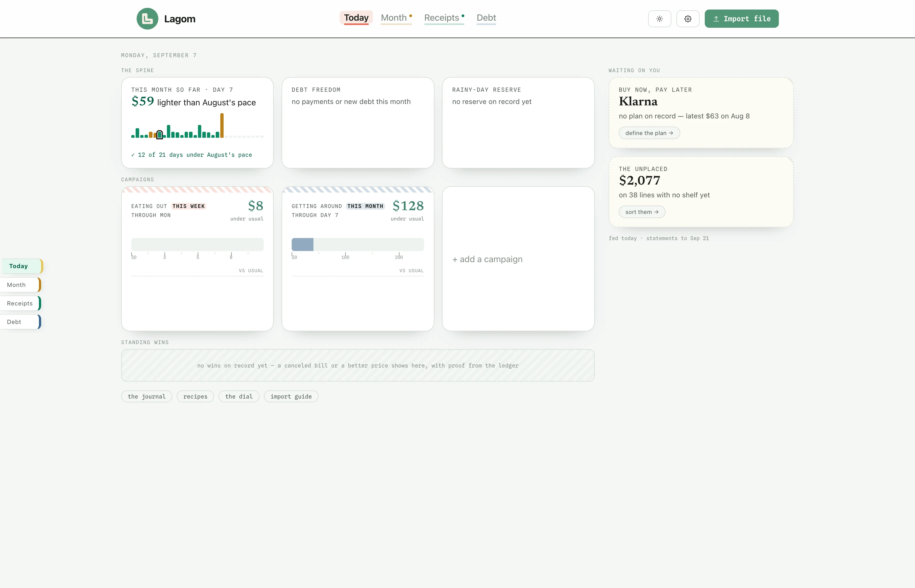This screenshot has width=915, height=588.
Task: Click 'fed today · statements to Sep 21'
Action: [x=659, y=238]
